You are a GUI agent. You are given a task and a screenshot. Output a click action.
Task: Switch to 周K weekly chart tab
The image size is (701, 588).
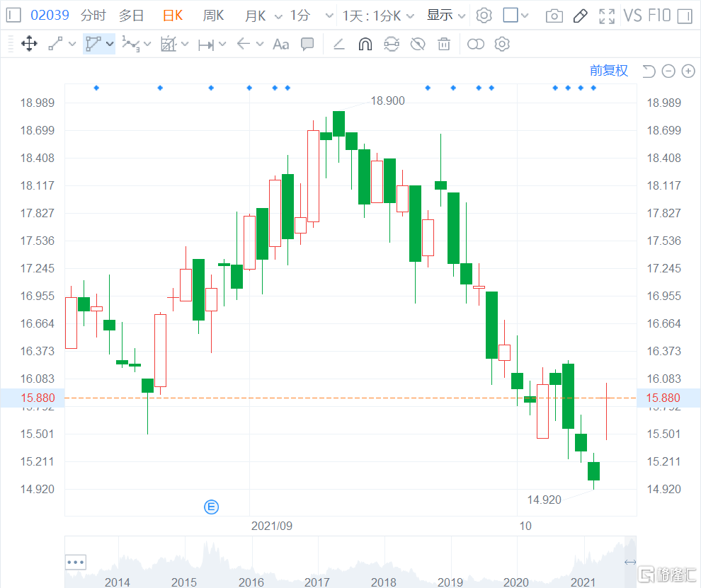[x=213, y=16]
